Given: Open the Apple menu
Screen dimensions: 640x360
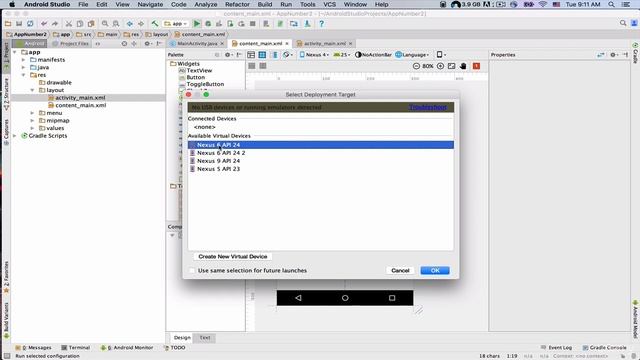Looking at the screenshot, I should click(x=12, y=4).
